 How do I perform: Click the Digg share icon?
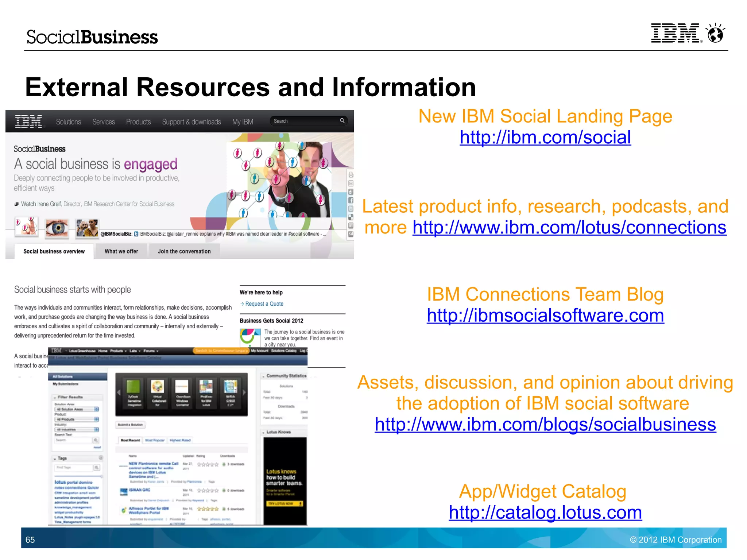click(351, 192)
